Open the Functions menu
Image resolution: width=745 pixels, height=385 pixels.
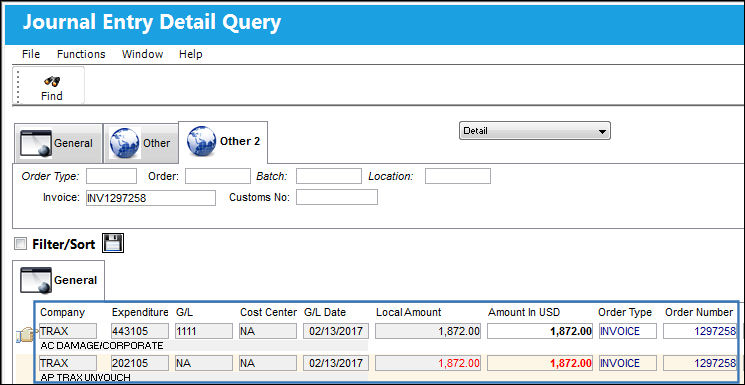pos(81,54)
